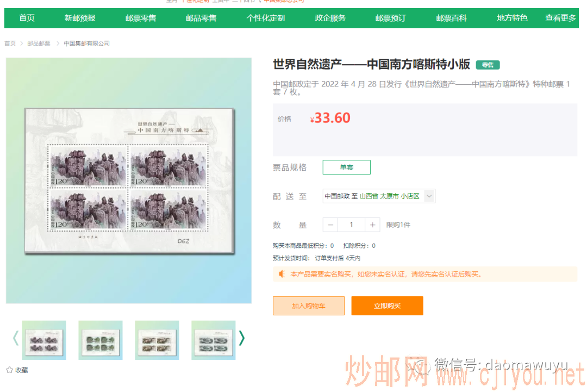Increase quantity with plus button

click(372, 225)
